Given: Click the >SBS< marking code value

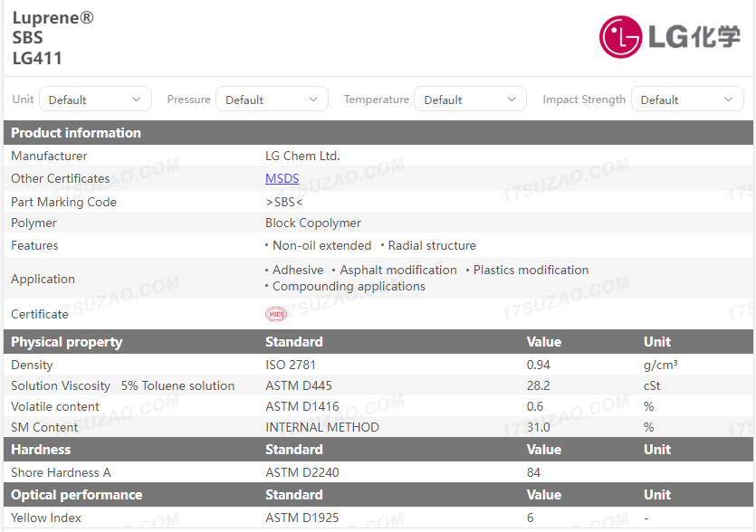Looking at the screenshot, I should [x=284, y=202].
